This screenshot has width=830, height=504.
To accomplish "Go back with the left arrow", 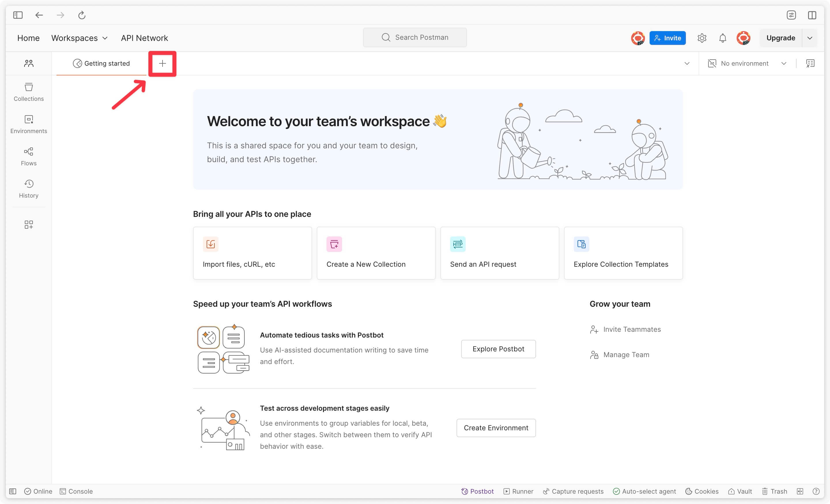I will (39, 15).
